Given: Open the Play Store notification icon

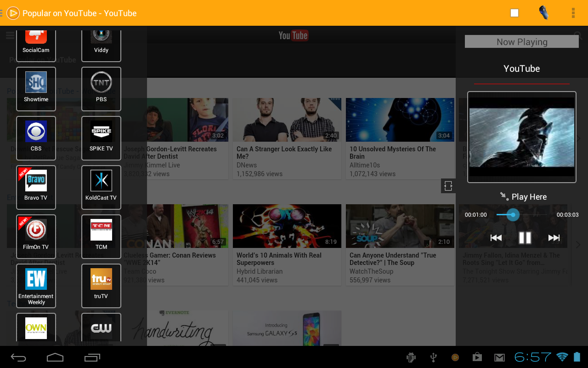Looking at the screenshot, I should click(477, 357).
